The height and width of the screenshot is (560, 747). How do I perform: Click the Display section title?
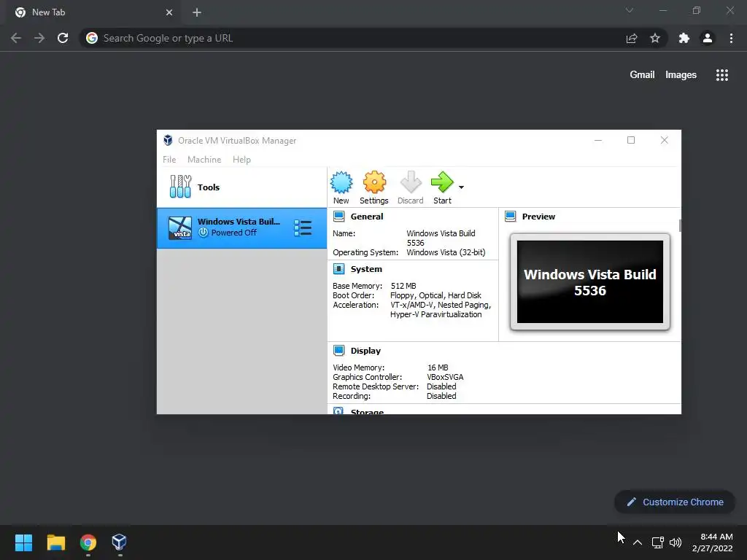coord(365,351)
